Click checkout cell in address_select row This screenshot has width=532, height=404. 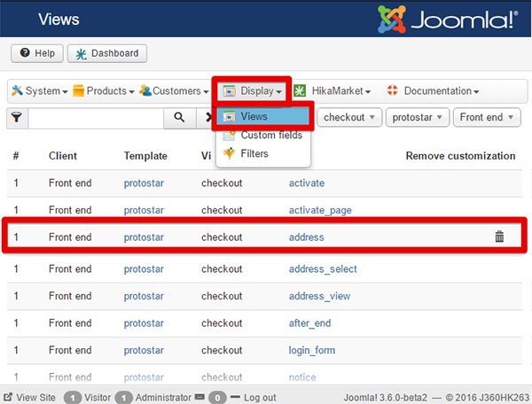222,269
